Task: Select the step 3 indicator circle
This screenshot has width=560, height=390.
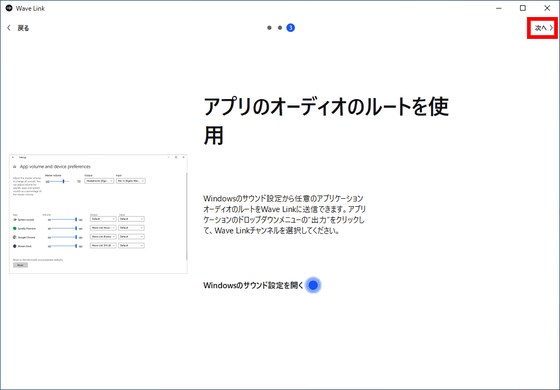Action: 291,28
